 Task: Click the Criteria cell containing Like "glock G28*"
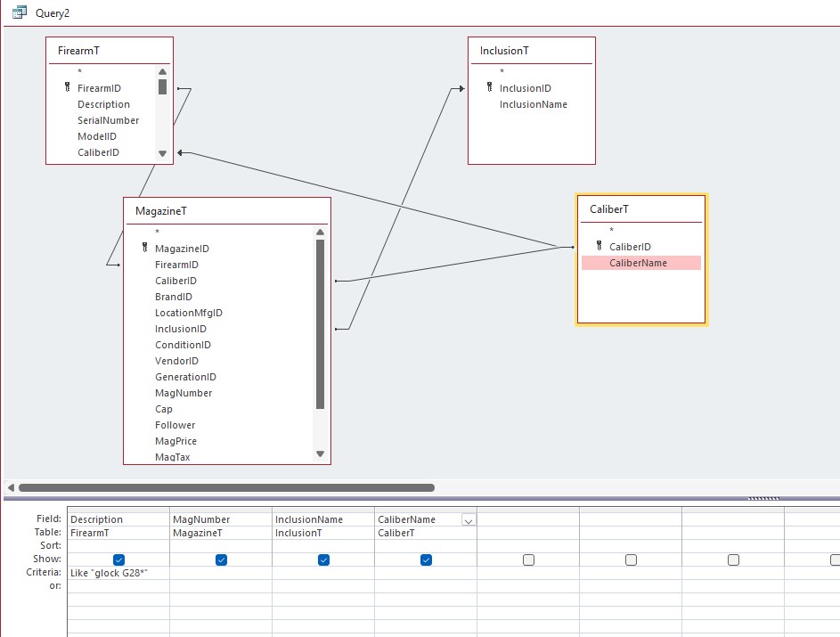pyautogui.click(x=118, y=573)
